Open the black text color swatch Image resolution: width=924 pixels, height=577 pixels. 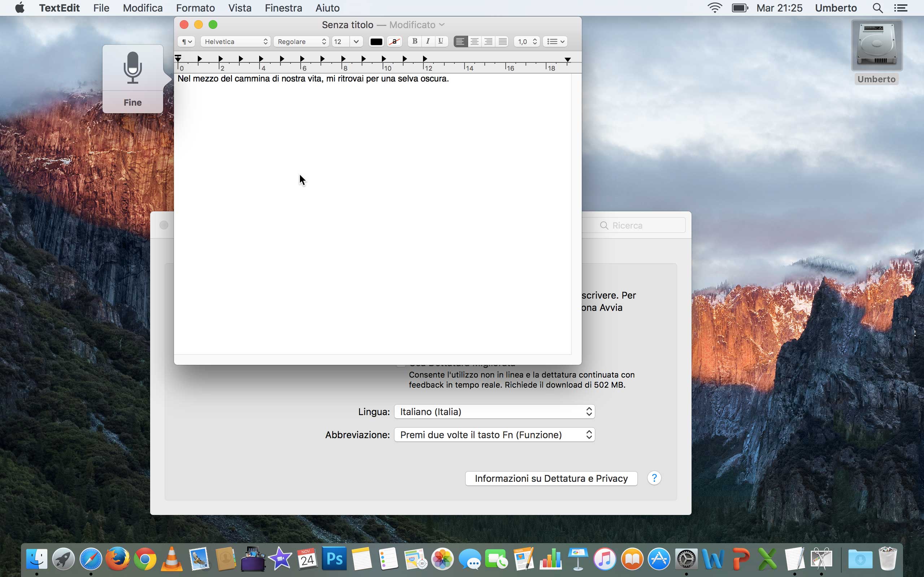pyautogui.click(x=376, y=41)
